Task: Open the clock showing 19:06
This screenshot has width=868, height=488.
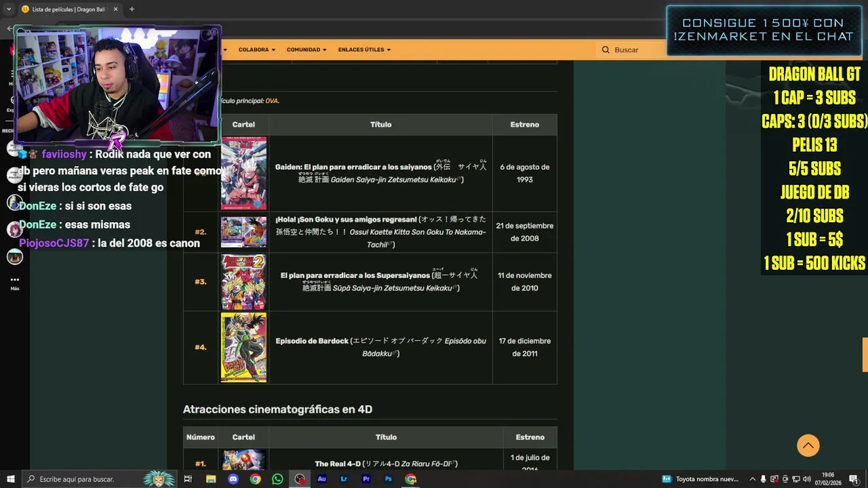Action: [x=828, y=479]
